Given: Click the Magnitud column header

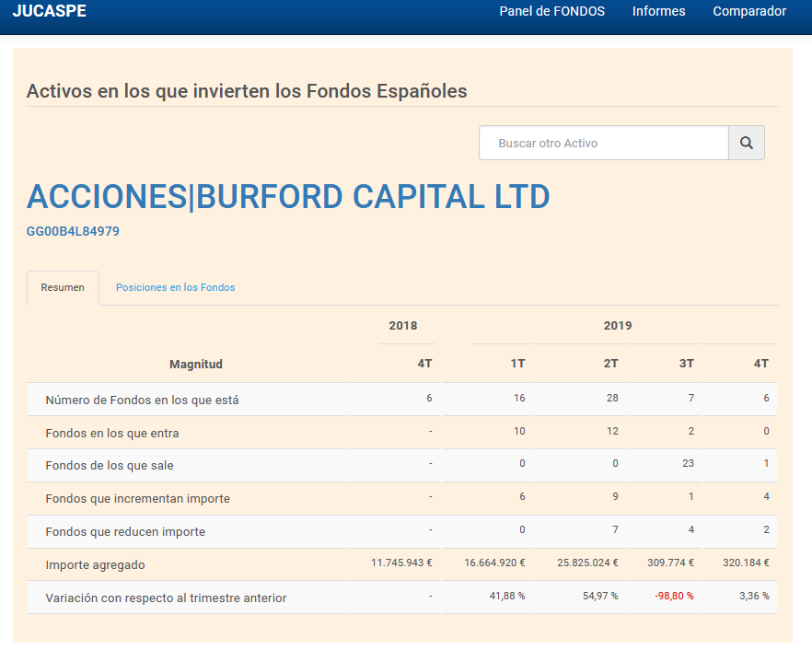Looking at the screenshot, I should pyautogui.click(x=196, y=364).
